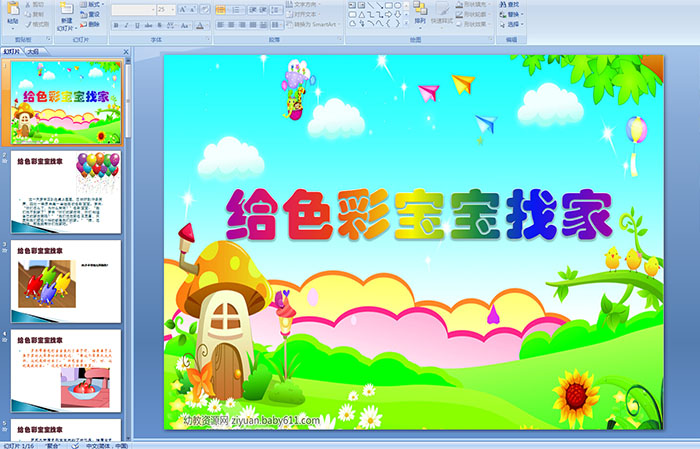Click the Cut (剪切) scissors icon

28,4
